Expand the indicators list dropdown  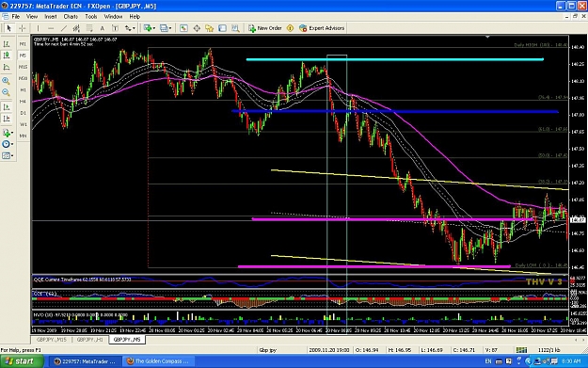(x=8, y=133)
